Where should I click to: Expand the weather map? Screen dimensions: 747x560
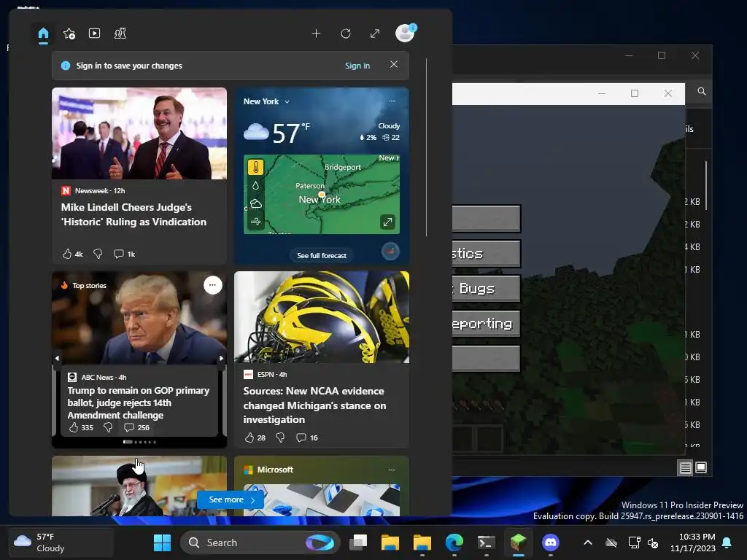(387, 222)
